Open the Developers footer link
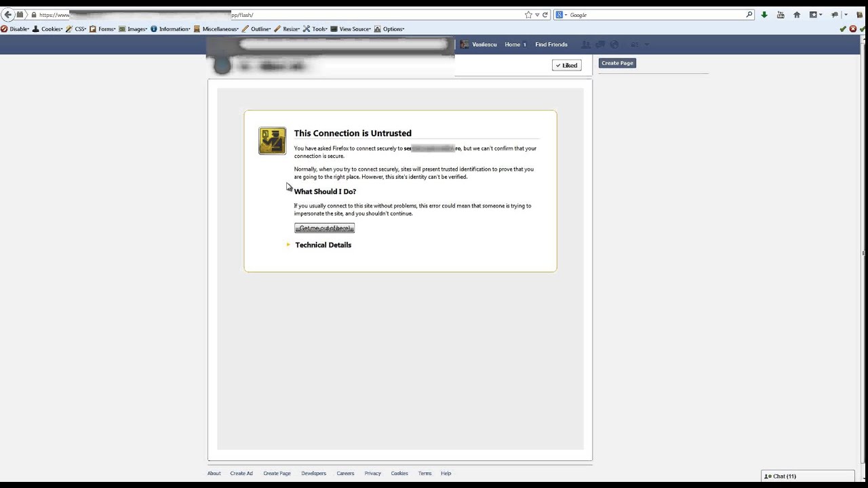This screenshot has width=868, height=488. pyautogui.click(x=313, y=473)
